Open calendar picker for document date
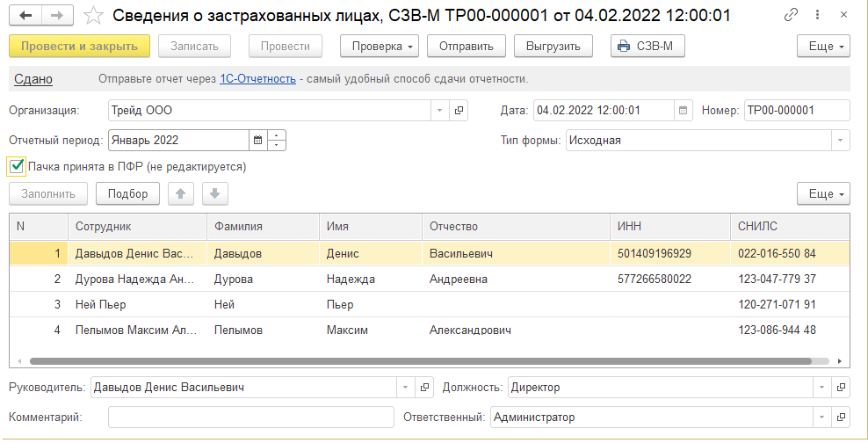The width and height of the screenshot is (868, 443). click(x=683, y=111)
